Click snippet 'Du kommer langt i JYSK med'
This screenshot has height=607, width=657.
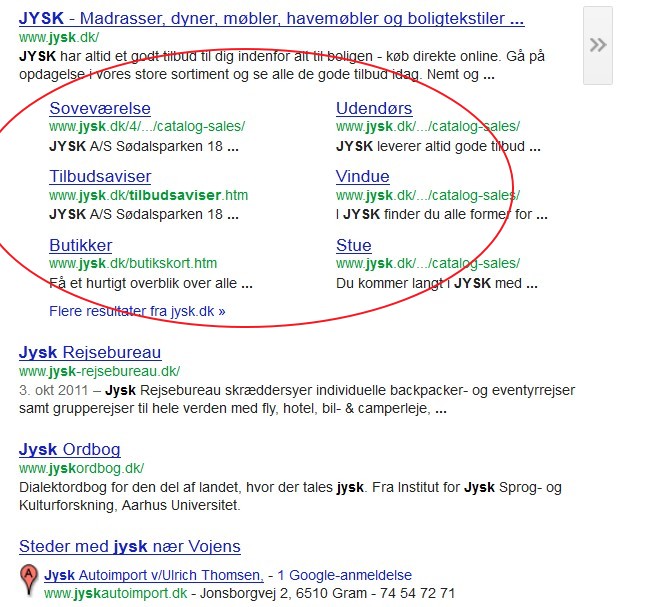point(429,284)
